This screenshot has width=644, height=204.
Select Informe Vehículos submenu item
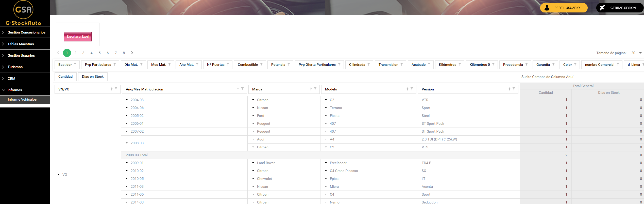(x=22, y=99)
